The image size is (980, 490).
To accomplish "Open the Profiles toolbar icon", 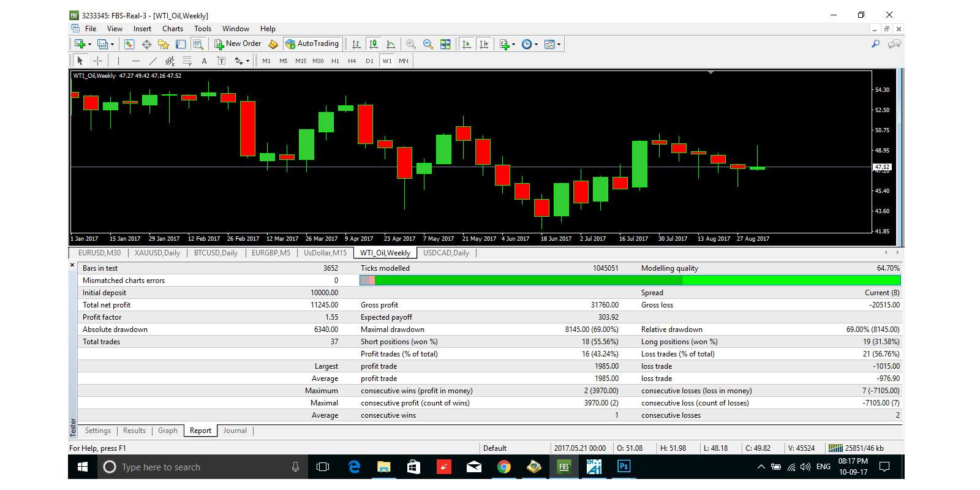I will [102, 44].
